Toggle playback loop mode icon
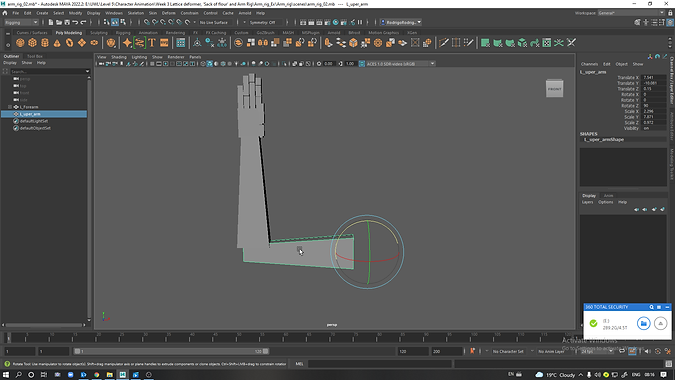The width and height of the screenshot is (675, 380). [622, 351]
